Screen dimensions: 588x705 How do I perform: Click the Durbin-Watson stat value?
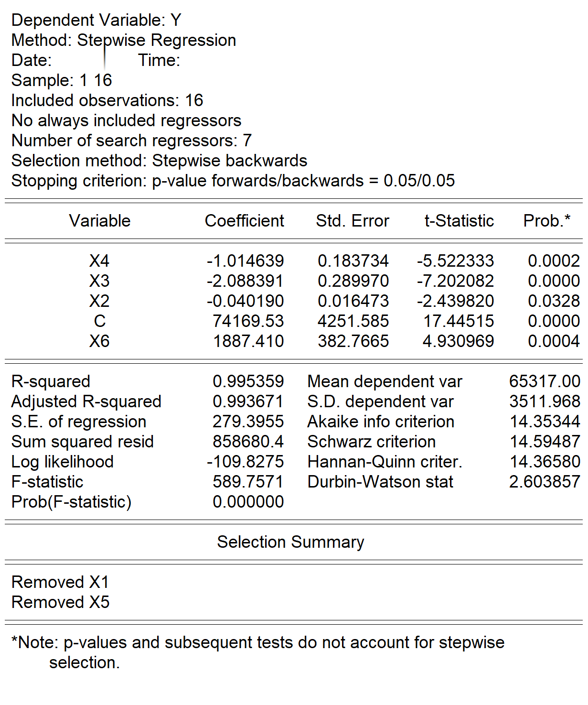pos(545,482)
